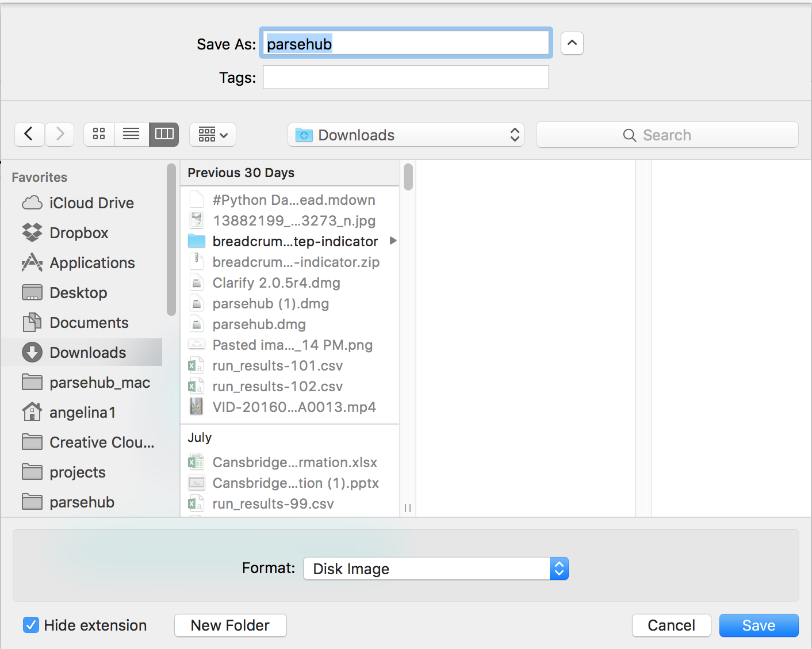Click the projects folder icon
The image size is (812, 649).
(x=32, y=472)
